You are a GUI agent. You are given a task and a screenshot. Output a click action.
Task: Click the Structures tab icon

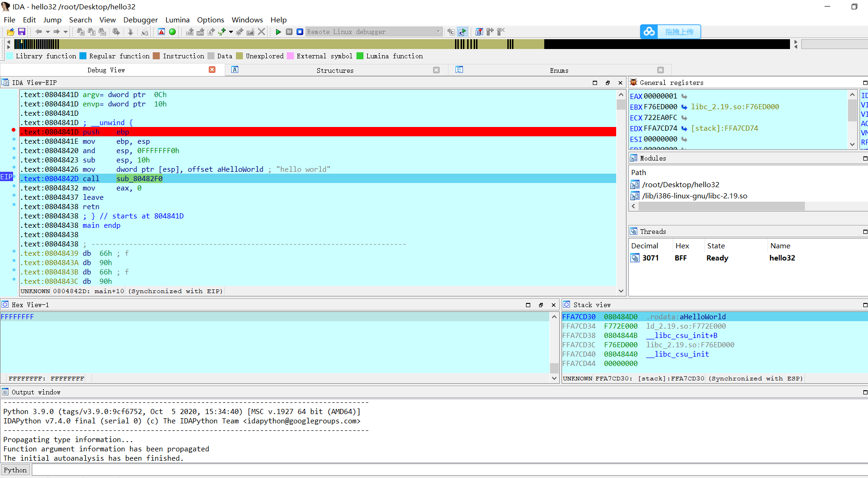coord(235,70)
